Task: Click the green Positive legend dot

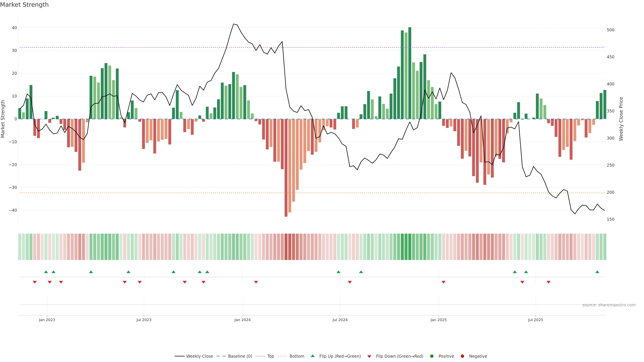Action: click(x=432, y=356)
